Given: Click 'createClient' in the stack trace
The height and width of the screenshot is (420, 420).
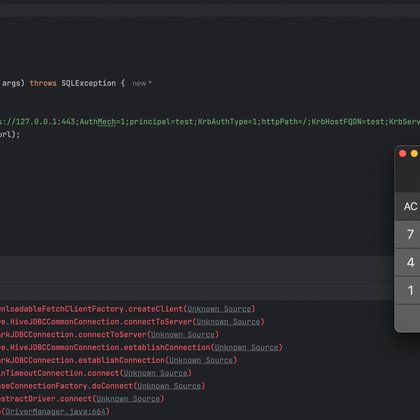Looking at the screenshot, I should click(x=155, y=309).
